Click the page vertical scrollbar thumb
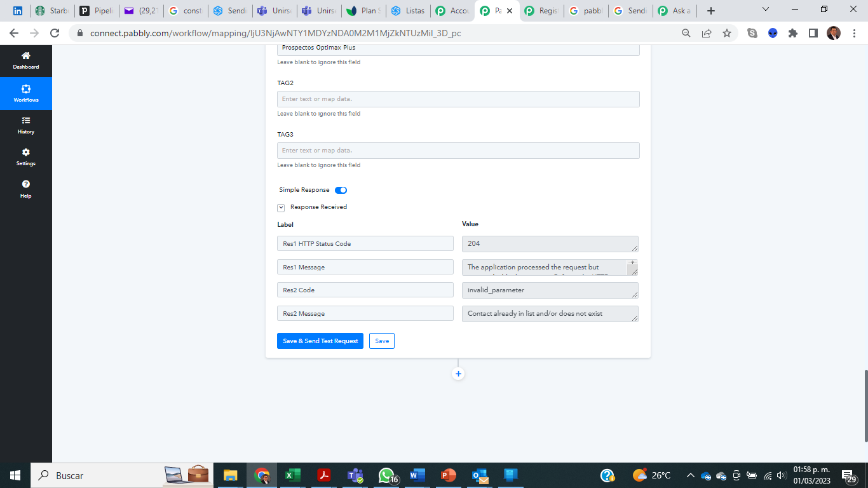The width and height of the screenshot is (868, 488). [865, 405]
